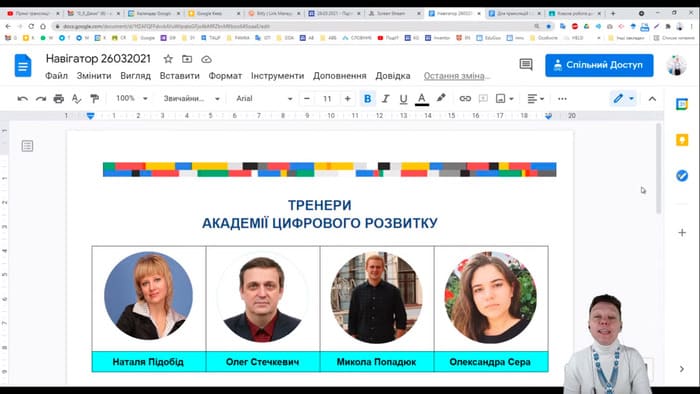
Task: Open the Вставити menu
Action: click(x=179, y=76)
